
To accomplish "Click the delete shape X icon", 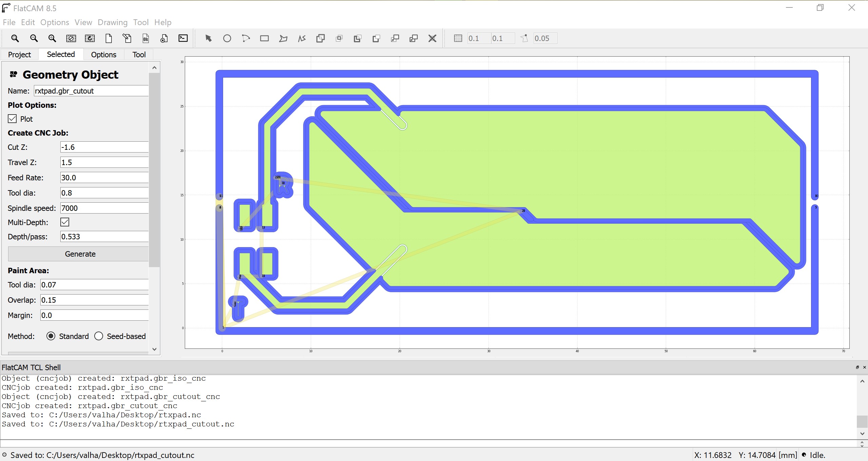I will tap(432, 38).
